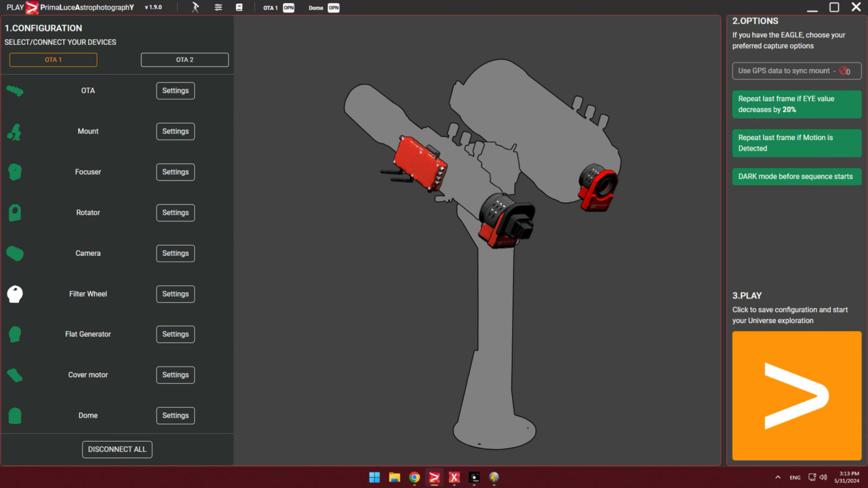Select the Mount icon in the configuration list
Viewport: 868px width, 488px height.
pyautogui.click(x=15, y=131)
